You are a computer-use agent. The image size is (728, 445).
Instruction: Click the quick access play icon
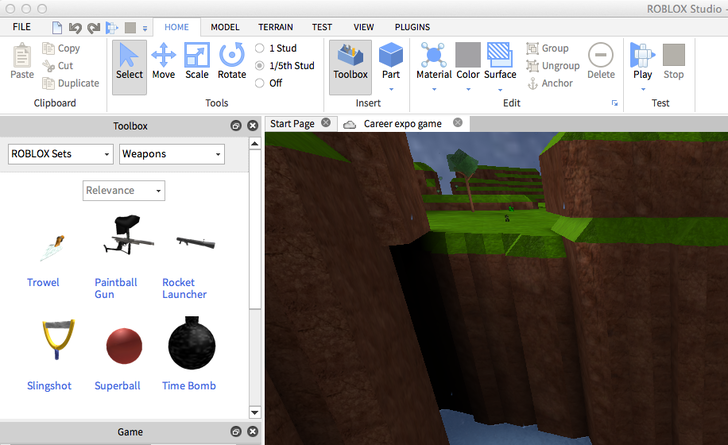(x=112, y=28)
